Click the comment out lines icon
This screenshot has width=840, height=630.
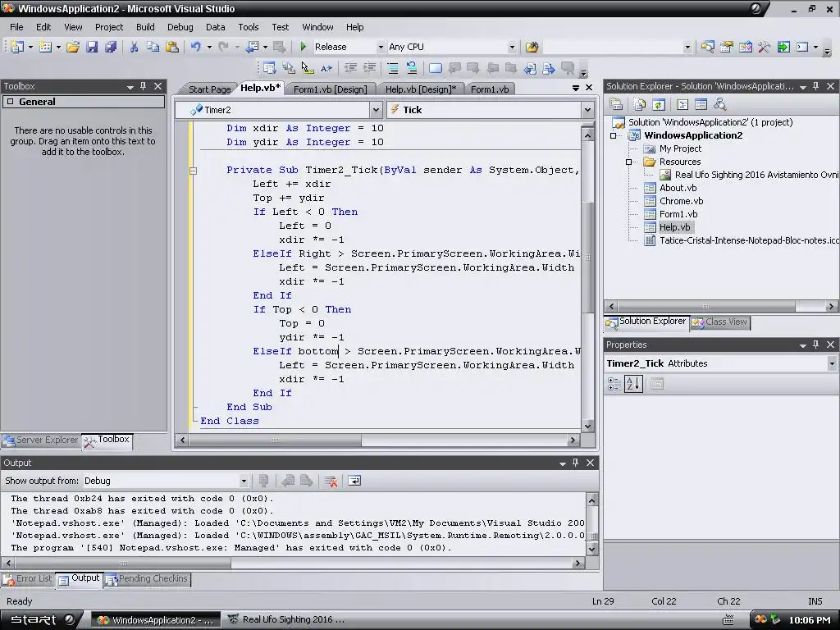click(393, 68)
